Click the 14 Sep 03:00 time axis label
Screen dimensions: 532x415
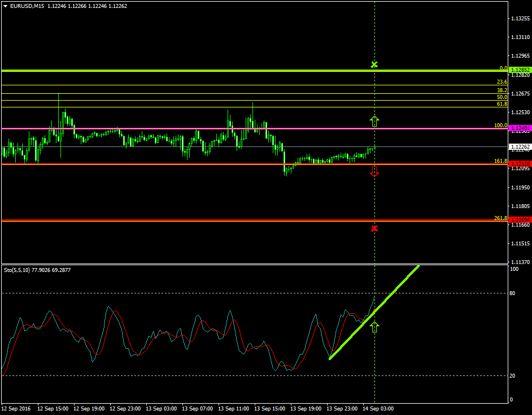click(380, 408)
